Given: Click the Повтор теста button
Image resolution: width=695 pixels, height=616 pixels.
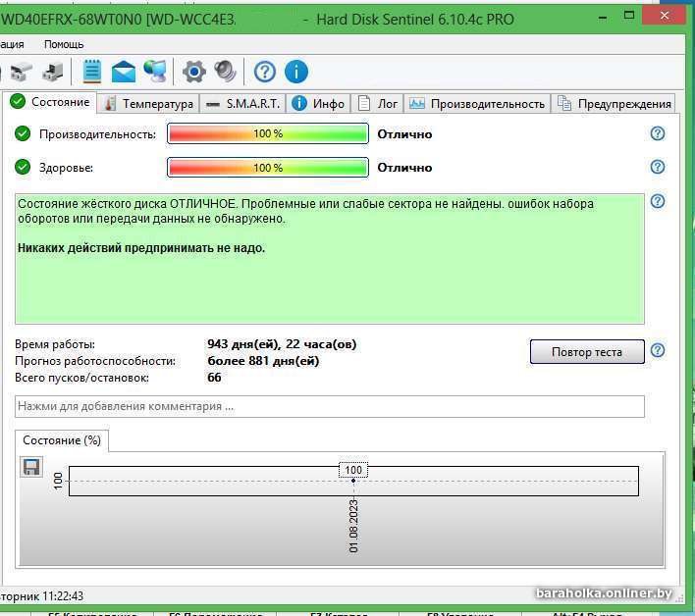Looking at the screenshot, I should pos(587,351).
